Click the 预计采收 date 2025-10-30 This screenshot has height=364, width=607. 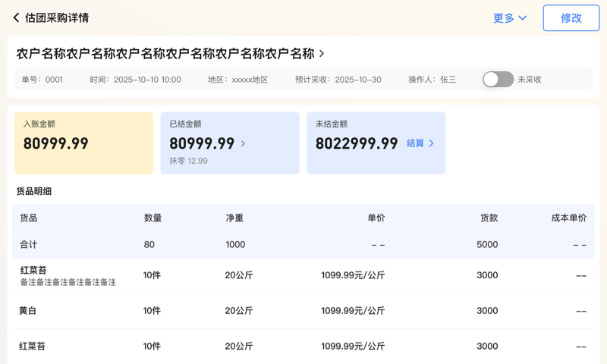tap(357, 80)
